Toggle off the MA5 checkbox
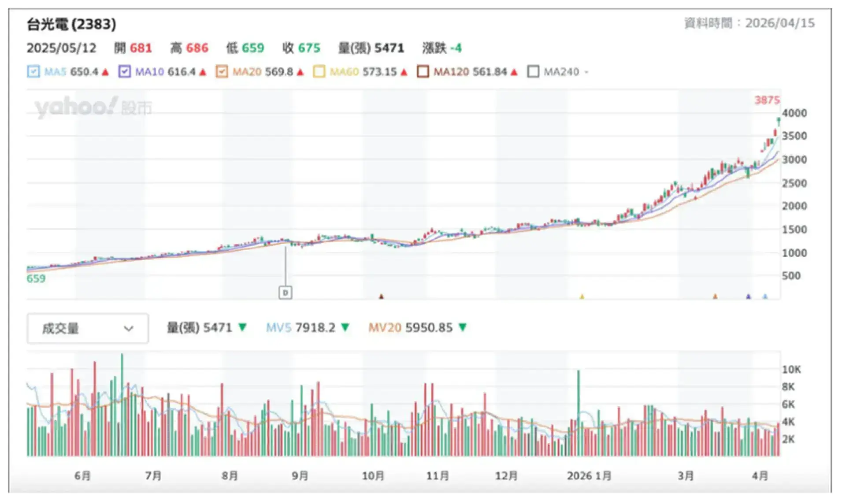Image resolution: width=846 pixels, height=504 pixels. [x=33, y=71]
